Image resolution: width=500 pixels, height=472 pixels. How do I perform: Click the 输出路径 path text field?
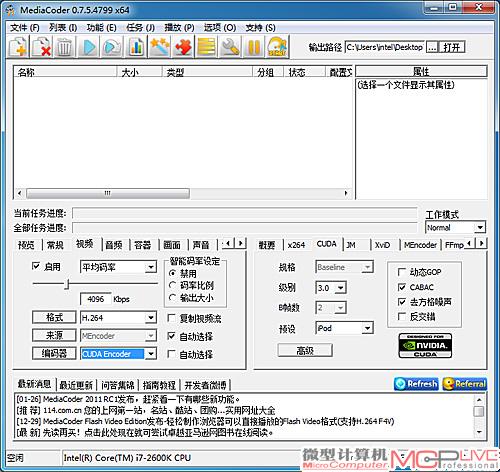[x=385, y=47]
